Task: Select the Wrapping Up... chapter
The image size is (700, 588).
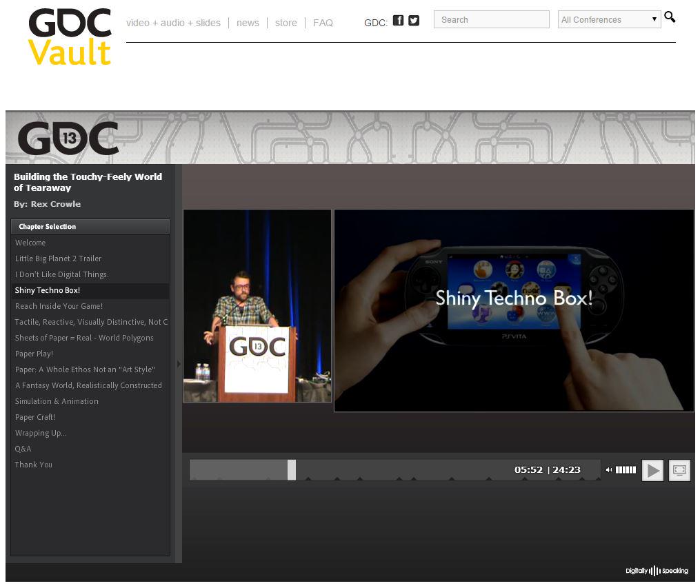Action: click(x=90, y=433)
